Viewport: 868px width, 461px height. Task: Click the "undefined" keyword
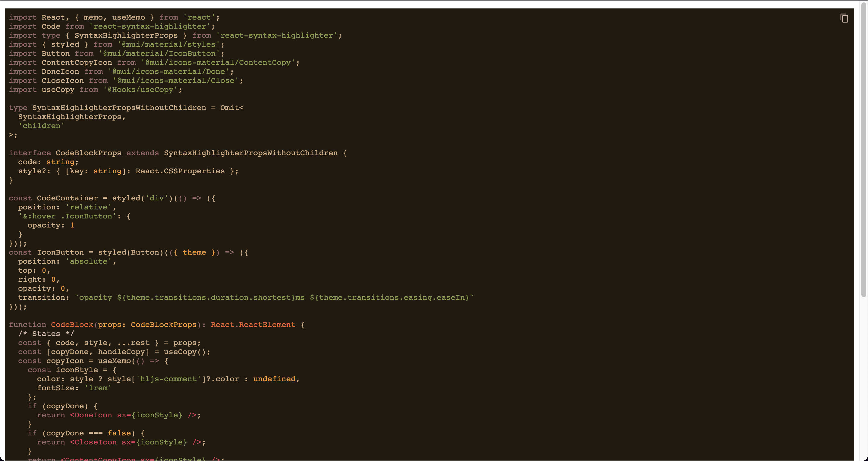point(274,379)
